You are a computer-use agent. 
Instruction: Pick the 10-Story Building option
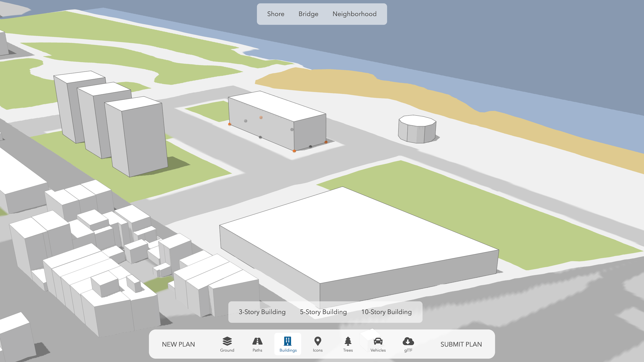[x=386, y=312]
